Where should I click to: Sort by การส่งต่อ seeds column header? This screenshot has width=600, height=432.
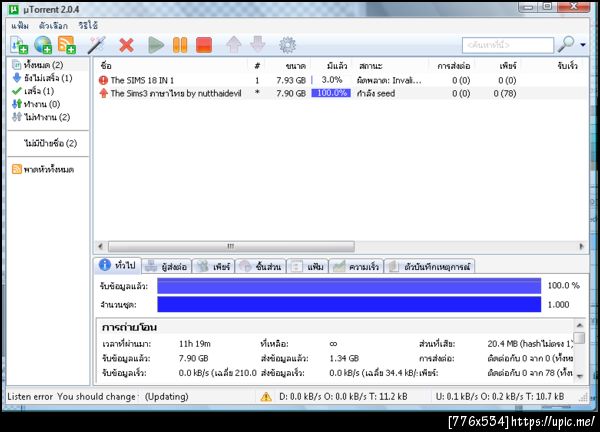454,66
